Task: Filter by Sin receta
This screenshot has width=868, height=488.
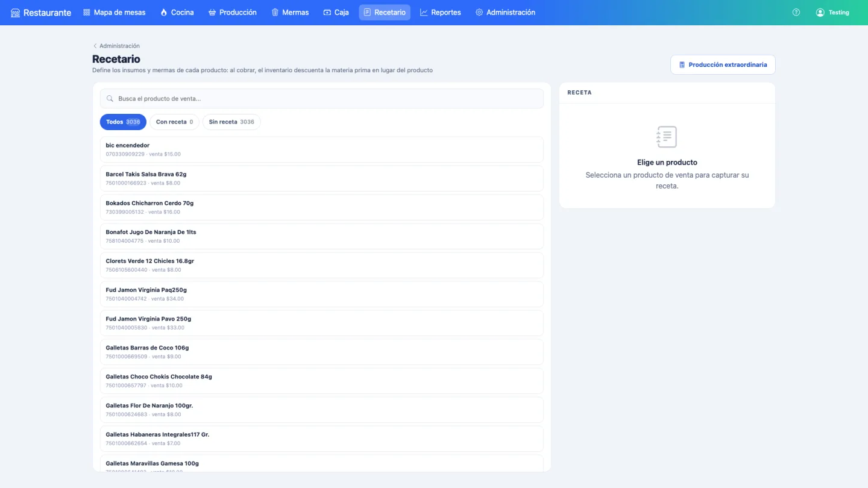Action: pyautogui.click(x=231, y=122)
